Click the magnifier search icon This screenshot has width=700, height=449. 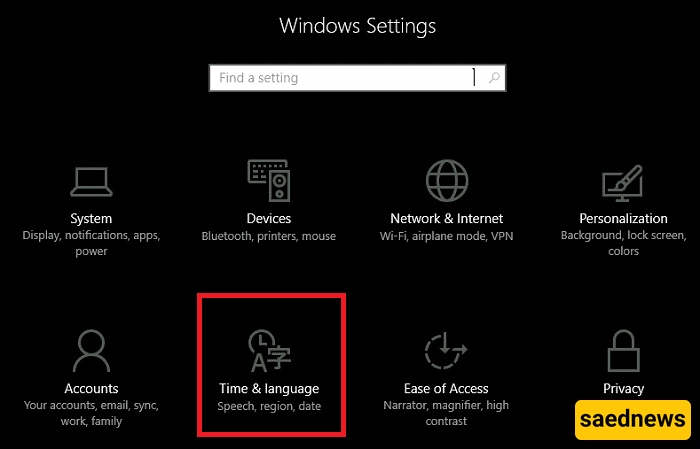494,78
